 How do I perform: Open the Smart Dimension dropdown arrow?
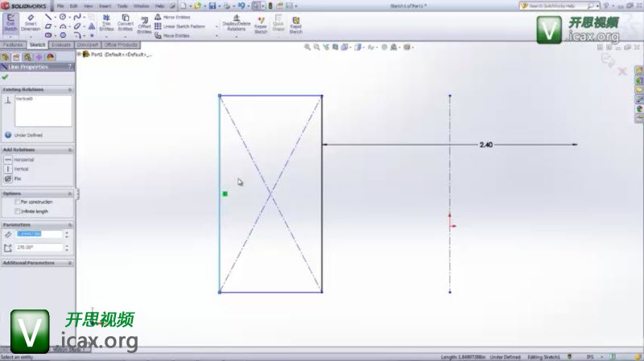click(31, 36)
